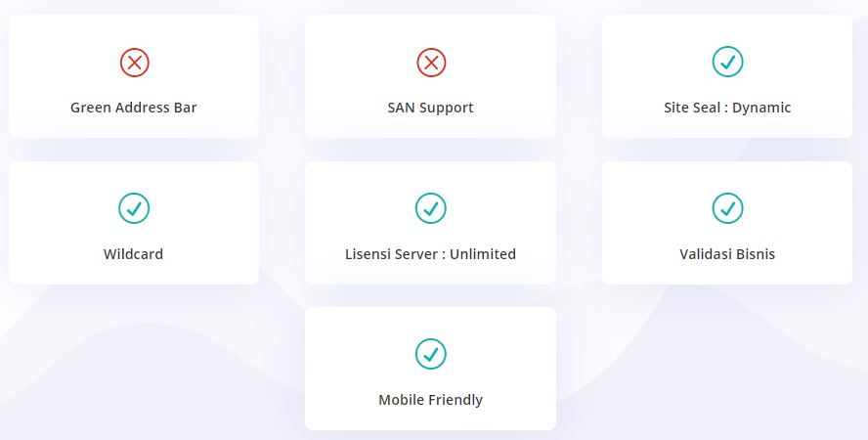This screenshot has height=440, width=868.
Task: Click the "Site Seal : Dynamic" label
Action: point(727,108)
